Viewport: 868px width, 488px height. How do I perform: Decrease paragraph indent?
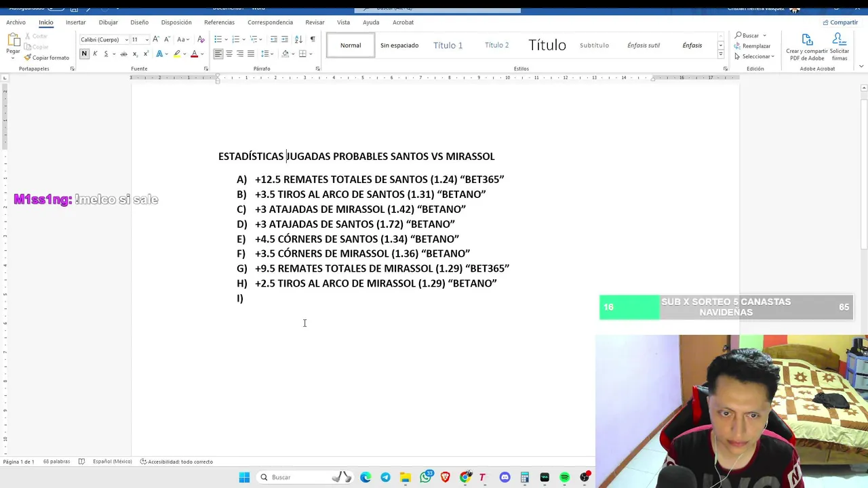point(273,39)
